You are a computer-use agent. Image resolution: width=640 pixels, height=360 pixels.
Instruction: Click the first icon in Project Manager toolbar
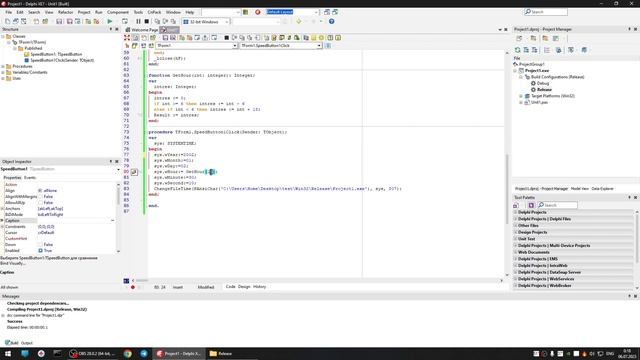point(519,38)
